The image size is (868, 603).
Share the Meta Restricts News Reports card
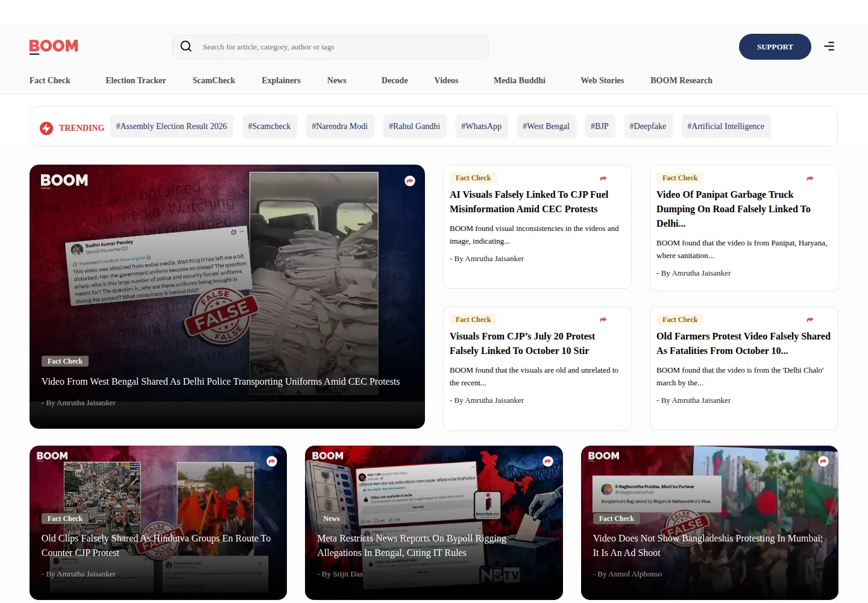coord(548,461)
